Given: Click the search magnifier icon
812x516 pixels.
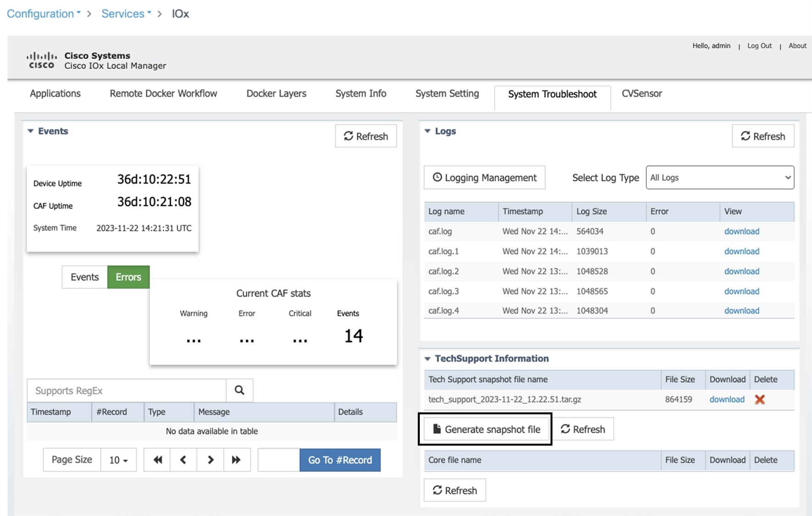Looking at the screenshot, I should tap(239, 390).
